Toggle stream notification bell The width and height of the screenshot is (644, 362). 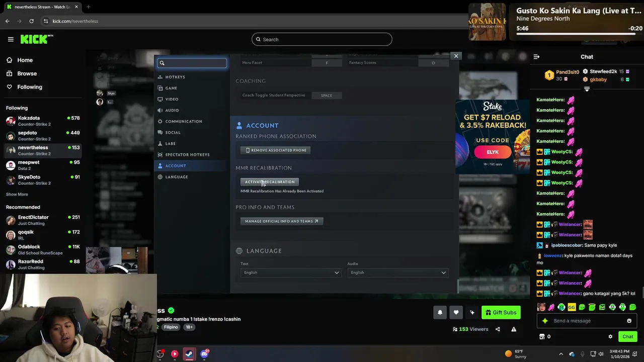pyautogui.click(x=440, y=312)
